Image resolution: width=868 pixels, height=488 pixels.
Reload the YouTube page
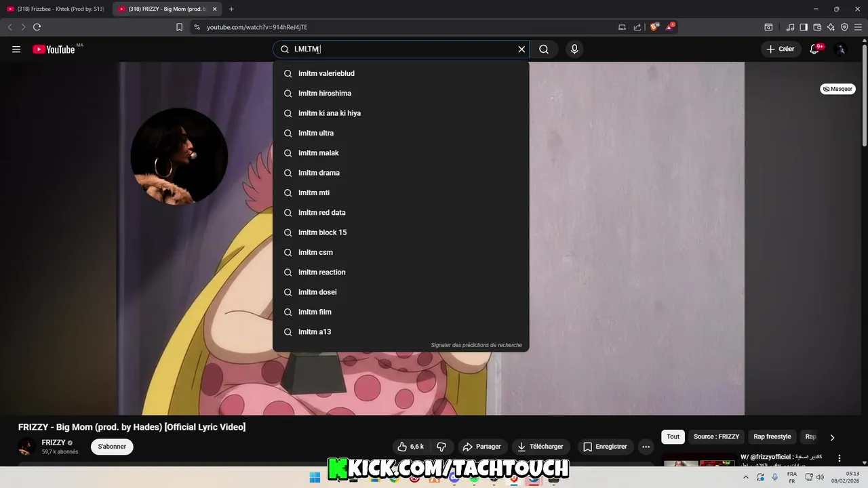(x=37, y=27)
